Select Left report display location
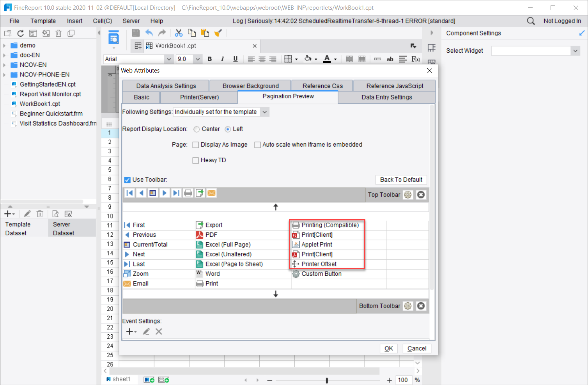Screen dimensions: 588x385 pyautogui.click(x=228, y=129)
